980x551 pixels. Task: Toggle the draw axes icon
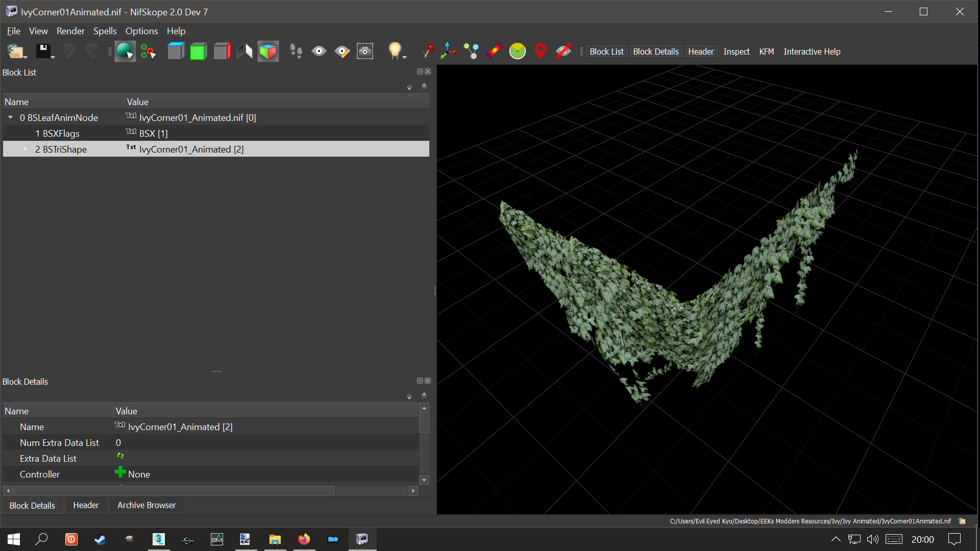click(448, 51)
